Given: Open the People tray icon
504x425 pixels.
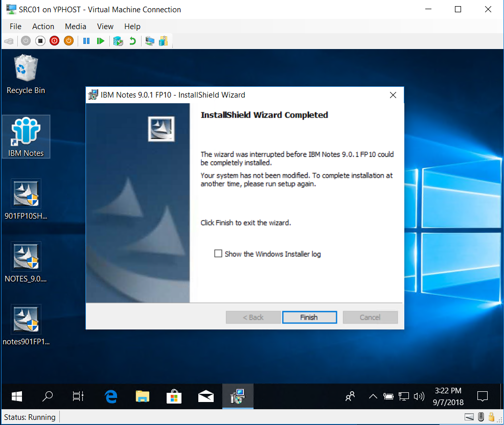Looking at the screenshot, I should 350,396.
